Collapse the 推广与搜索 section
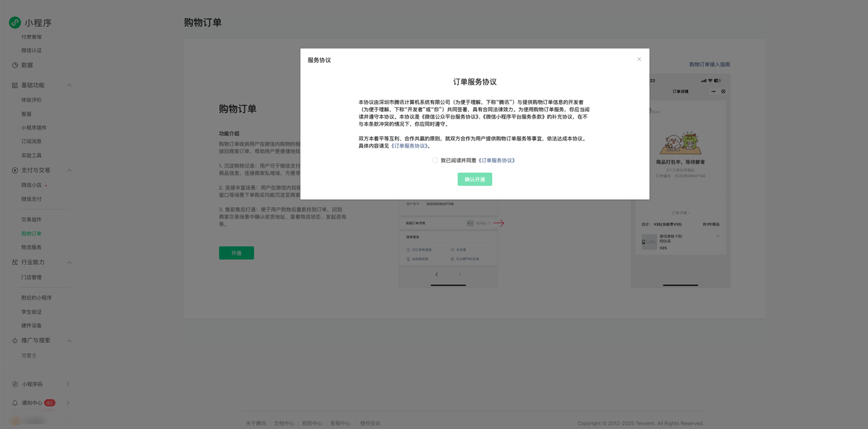 (69, 341)
